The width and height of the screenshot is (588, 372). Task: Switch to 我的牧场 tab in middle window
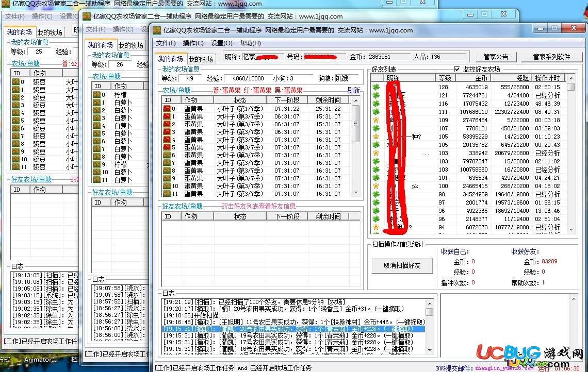click(x=131, y=45)
